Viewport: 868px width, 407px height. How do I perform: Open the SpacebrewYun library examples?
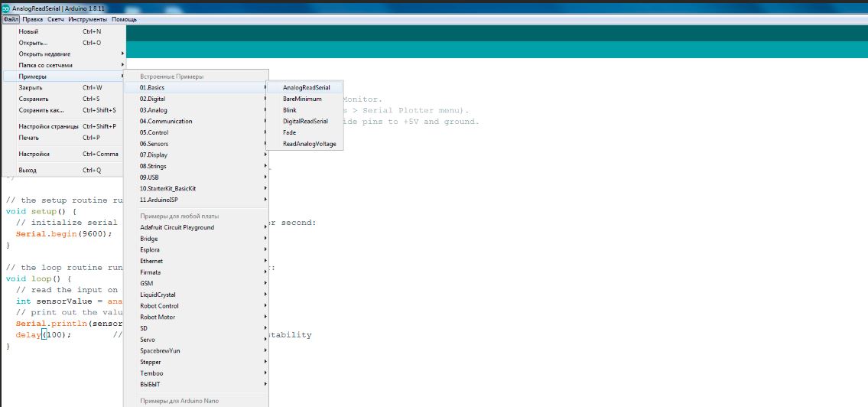(196, 350)
